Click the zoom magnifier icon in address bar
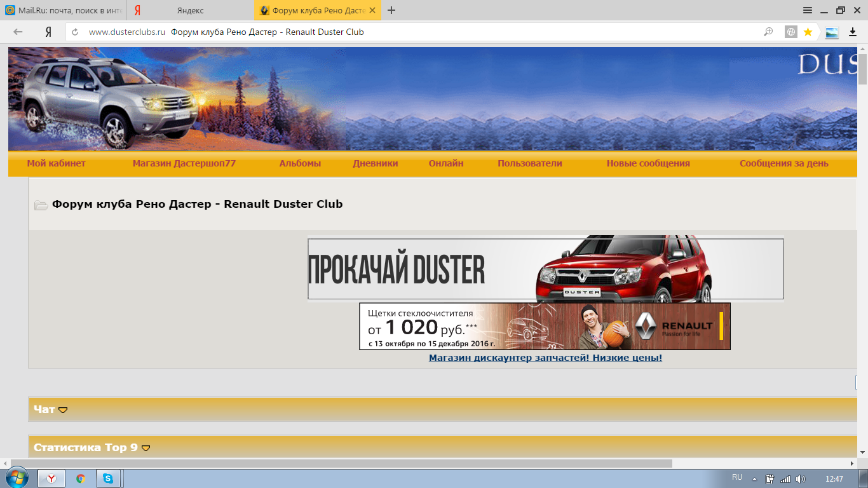Image resolution: width=868 pixels, height=488 pixels. [x=768, y=32]
